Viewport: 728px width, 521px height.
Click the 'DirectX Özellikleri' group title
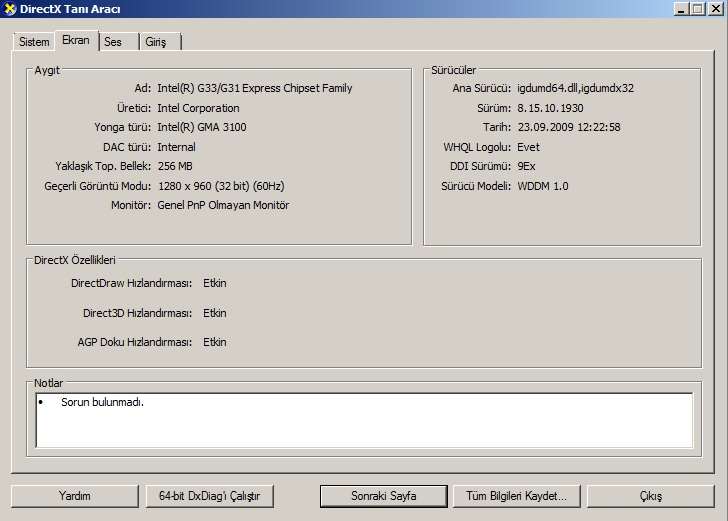point(75,260)
